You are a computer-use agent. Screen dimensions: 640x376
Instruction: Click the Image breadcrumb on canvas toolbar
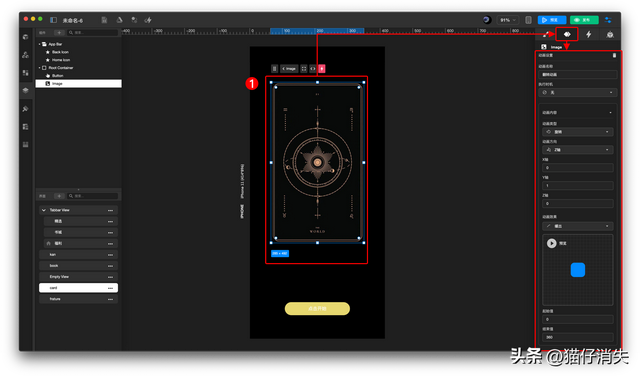(x=289, y=69)
